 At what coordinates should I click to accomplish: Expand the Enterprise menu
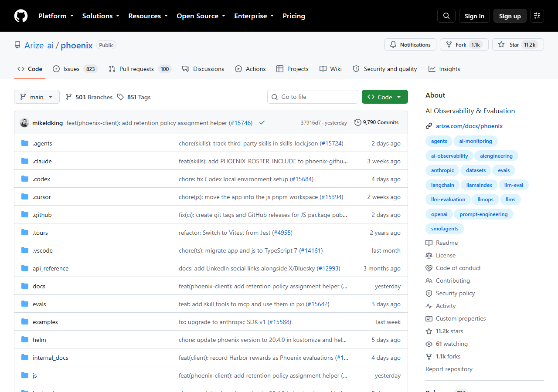pos(254,16)
